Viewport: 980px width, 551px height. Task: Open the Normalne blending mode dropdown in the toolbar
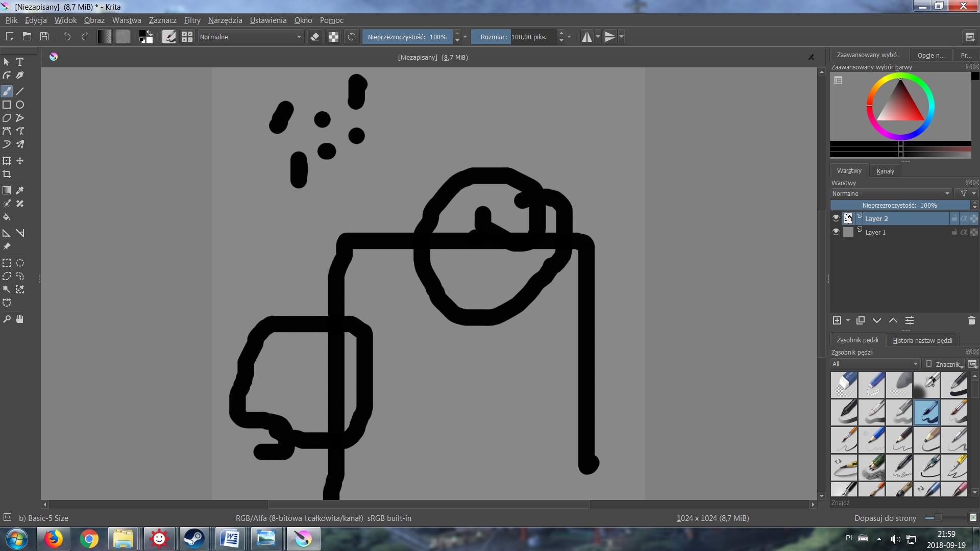pos(250,37)
